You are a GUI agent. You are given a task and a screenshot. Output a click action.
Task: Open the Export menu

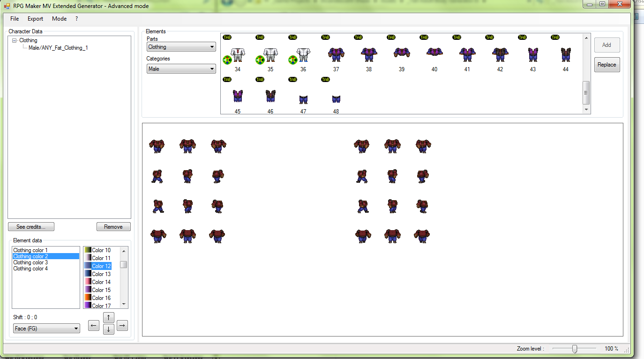pyautogui.click(x=35, y=19)
